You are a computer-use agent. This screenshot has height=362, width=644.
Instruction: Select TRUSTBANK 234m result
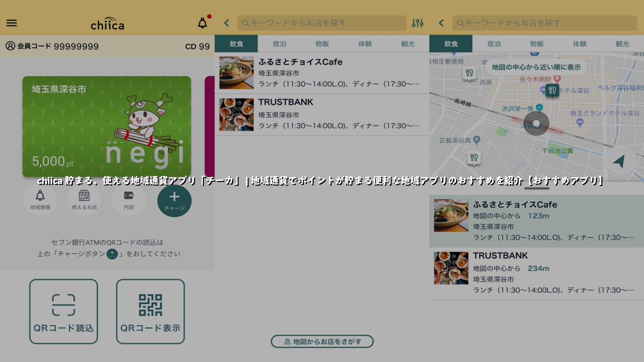tap(537, 274)
